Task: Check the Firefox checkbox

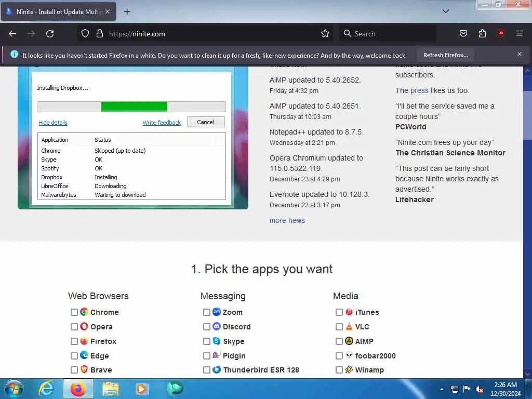Action: (x=74, y=341)
